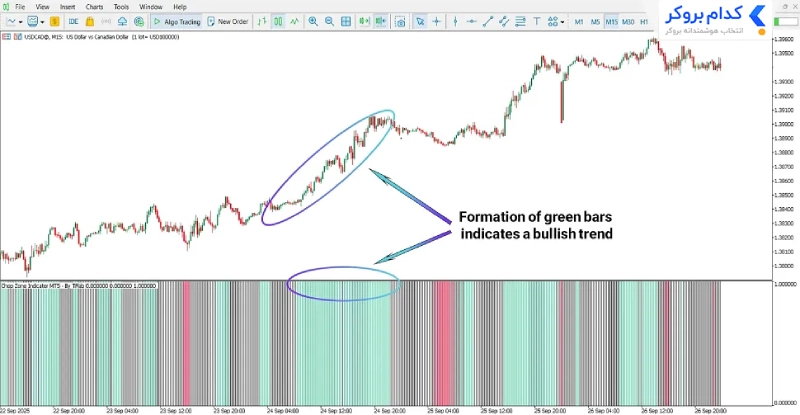Open the Tools menu
The image size is (800, 415).
pos(121,7)
